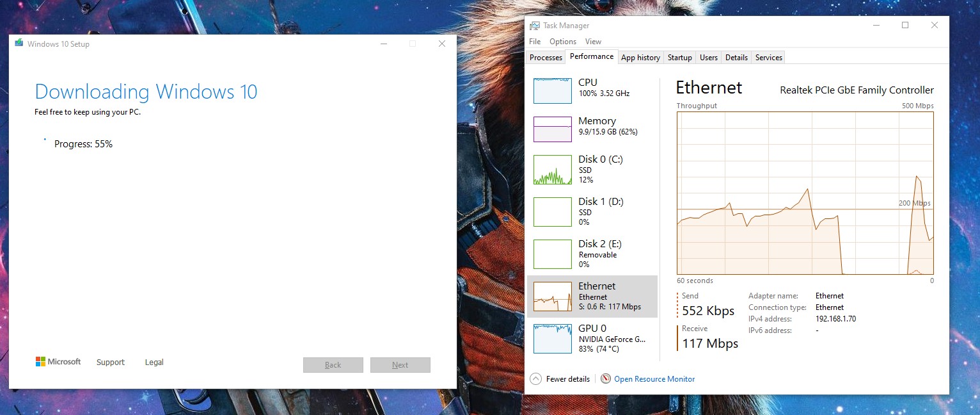The width and height of the screenshot is (980, 415).
Task: Select the Memory usage thumbnail
Action: (x=553, y=129)
